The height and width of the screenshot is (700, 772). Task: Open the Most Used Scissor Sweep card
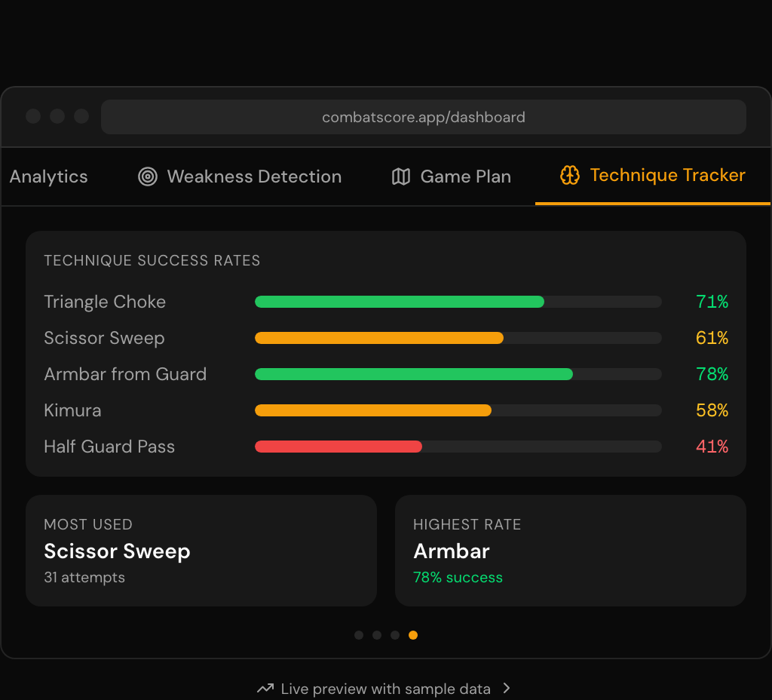pos(201,551)
